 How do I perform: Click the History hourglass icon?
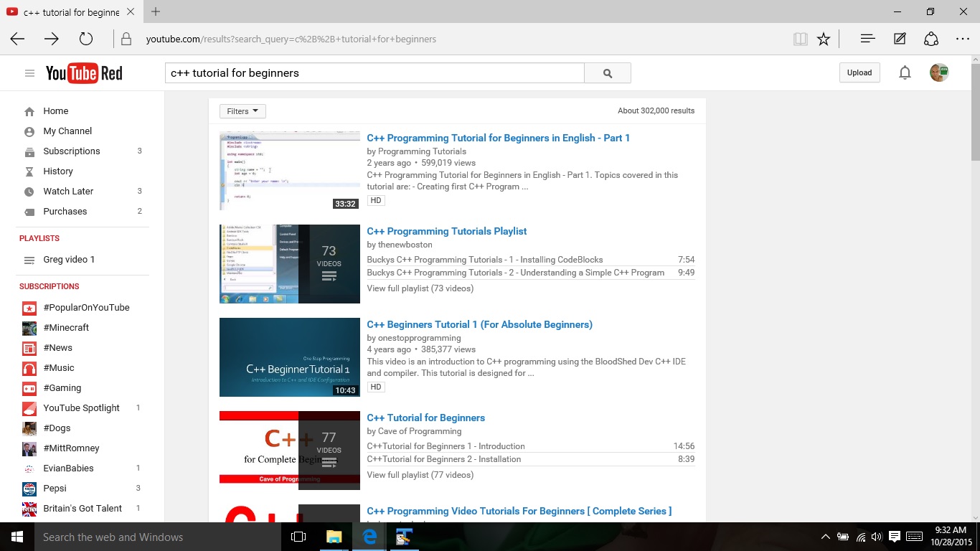(29, 171)
